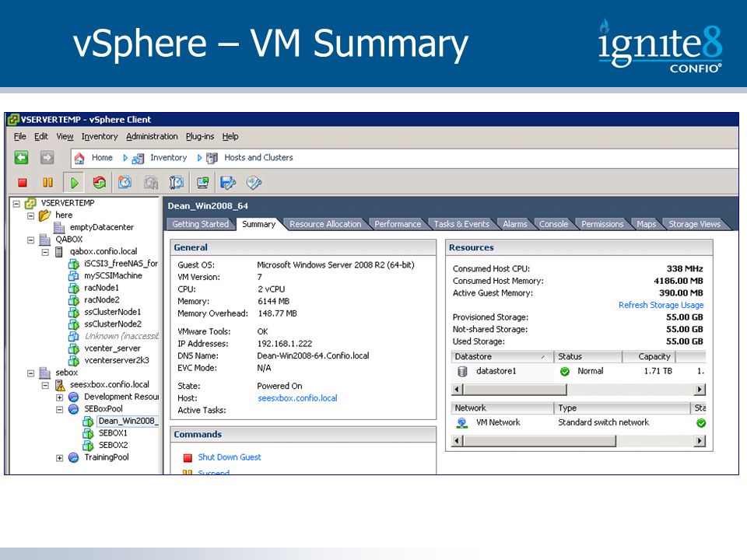Switch to the Resource Allocation tab
The width and height of the screenshot is (747, 560).
coord(325,224)
